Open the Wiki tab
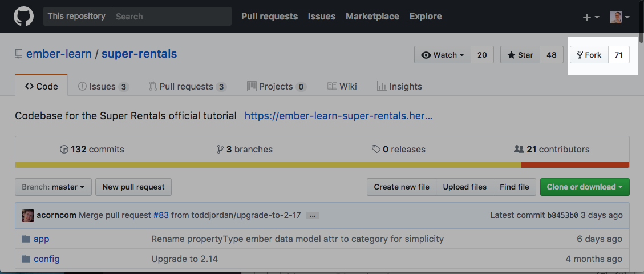 click(x=342, y=86)
